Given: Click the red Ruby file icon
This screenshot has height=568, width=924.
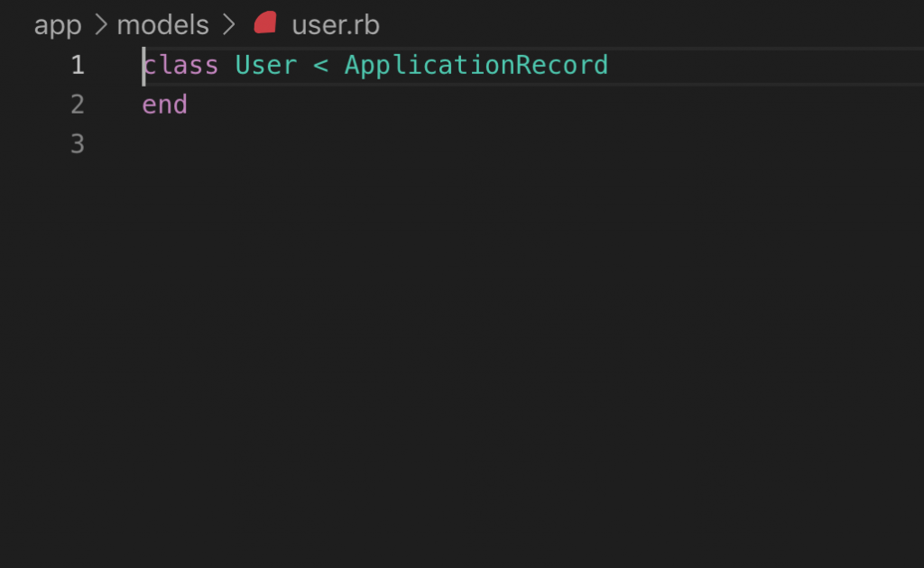Looking at the screenshot, I should pos(265,23).
